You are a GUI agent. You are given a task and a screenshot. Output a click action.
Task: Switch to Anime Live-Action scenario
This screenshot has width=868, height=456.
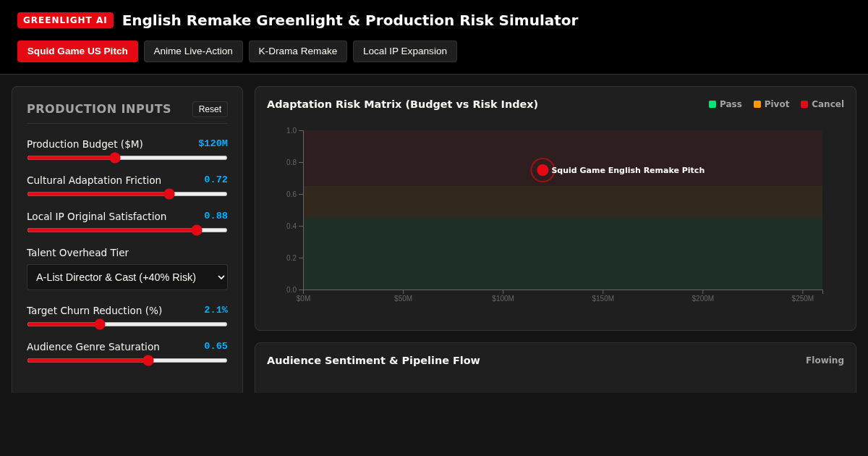[193, 51]
